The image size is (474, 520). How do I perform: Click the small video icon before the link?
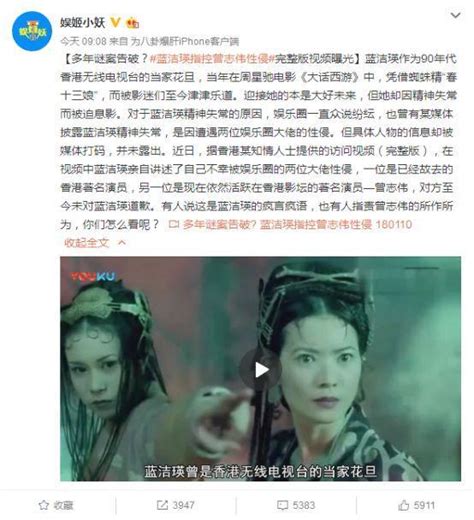pos(174,224)
